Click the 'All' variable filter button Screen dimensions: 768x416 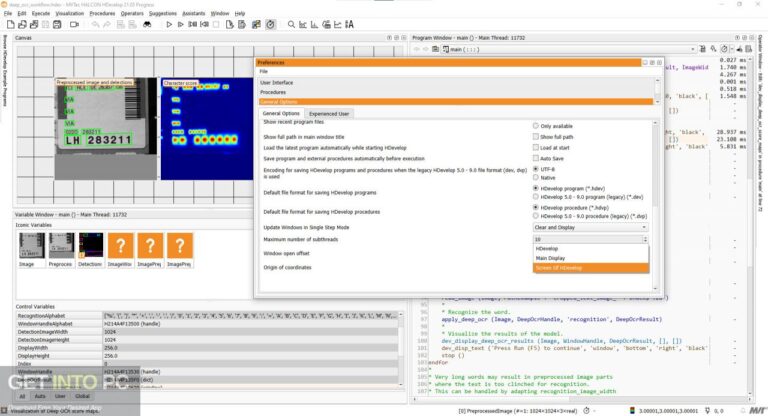tap(22, 396)
